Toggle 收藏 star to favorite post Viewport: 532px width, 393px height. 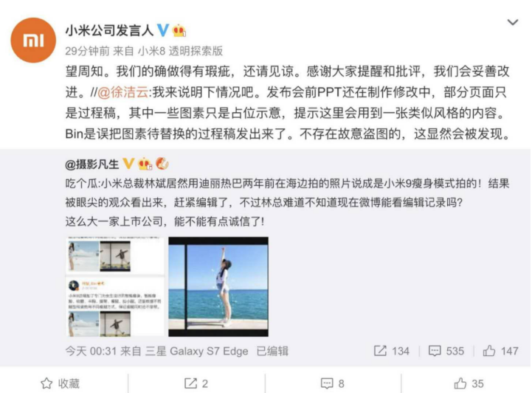click(x=60, y=383)
